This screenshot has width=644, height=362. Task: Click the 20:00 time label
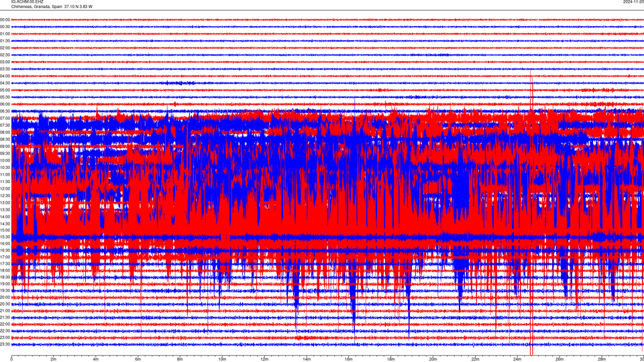click(5, 297)
